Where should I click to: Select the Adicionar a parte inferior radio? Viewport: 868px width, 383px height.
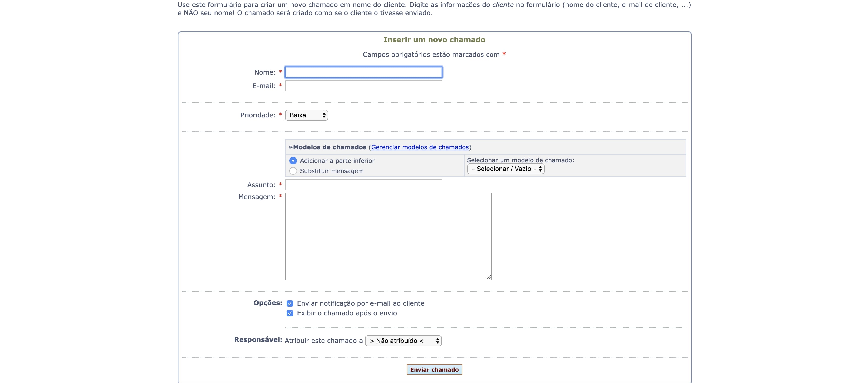[293, 161]
